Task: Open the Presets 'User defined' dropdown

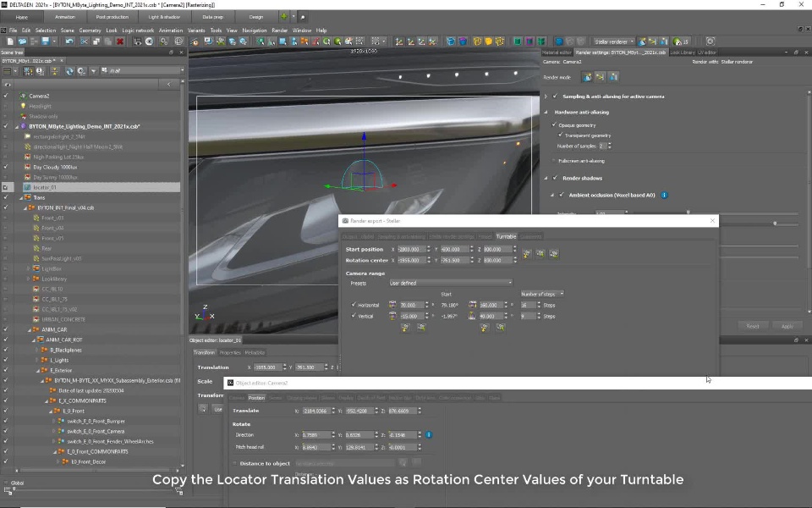Action: point(450,283)
